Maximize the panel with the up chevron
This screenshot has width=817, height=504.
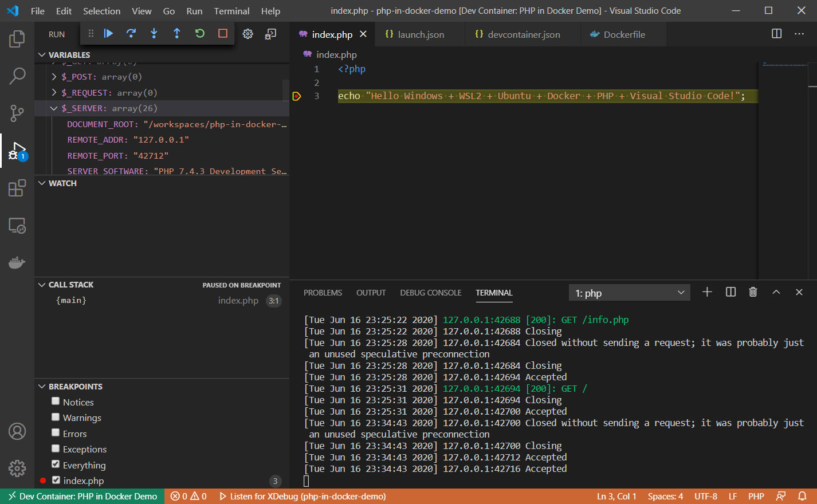(776, 292)
